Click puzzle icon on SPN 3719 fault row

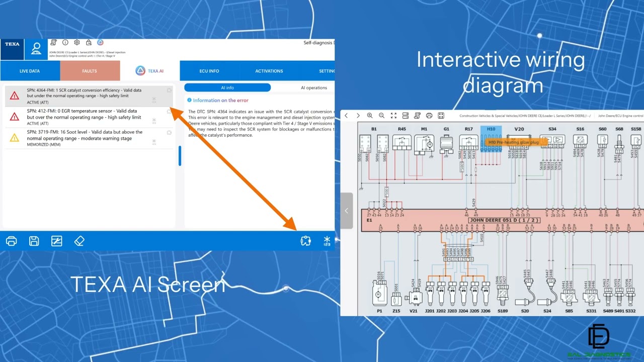169,133
